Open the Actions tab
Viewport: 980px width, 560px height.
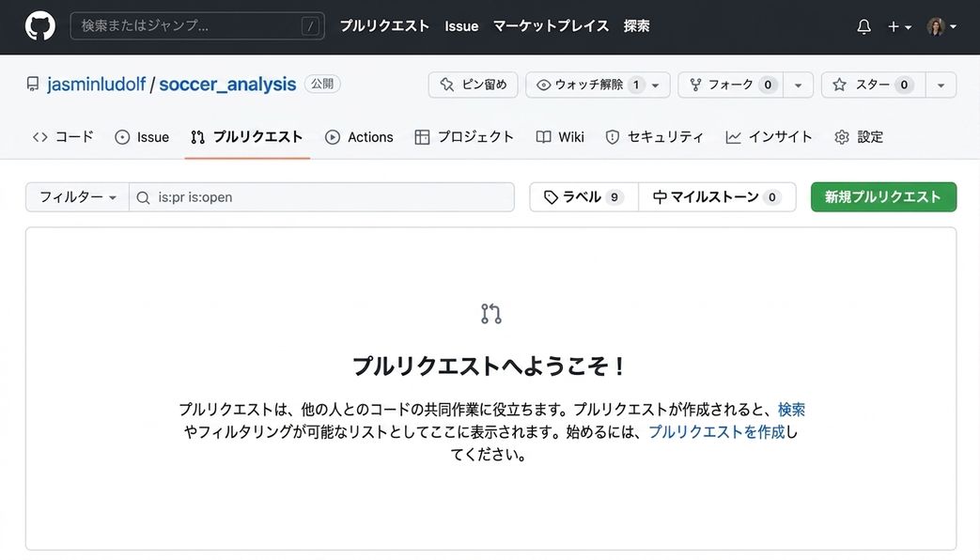pyautogui.click(x=359, y=137)
